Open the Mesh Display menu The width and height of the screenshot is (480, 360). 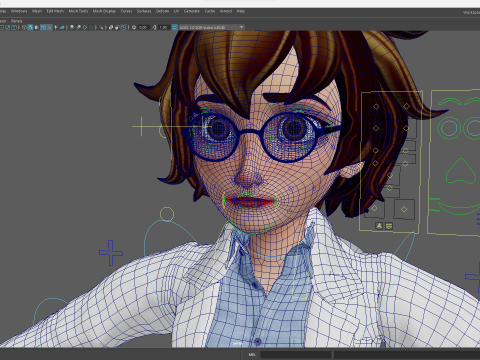104,11
